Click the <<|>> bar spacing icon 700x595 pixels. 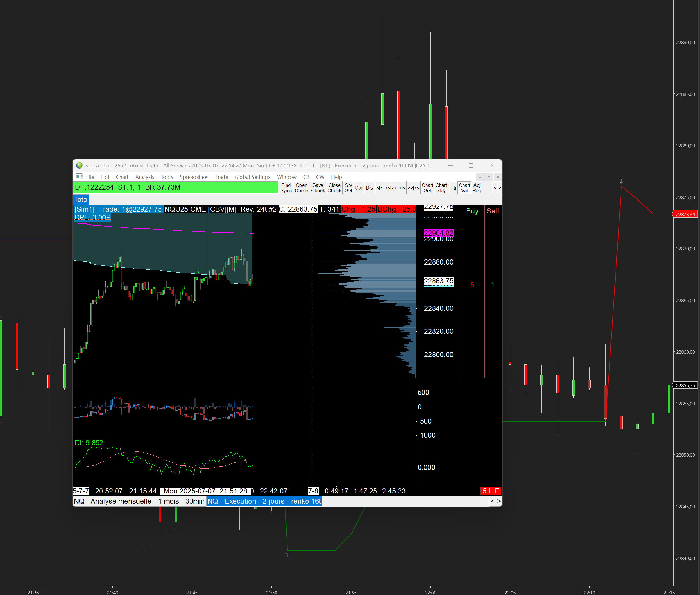(391, 188)
